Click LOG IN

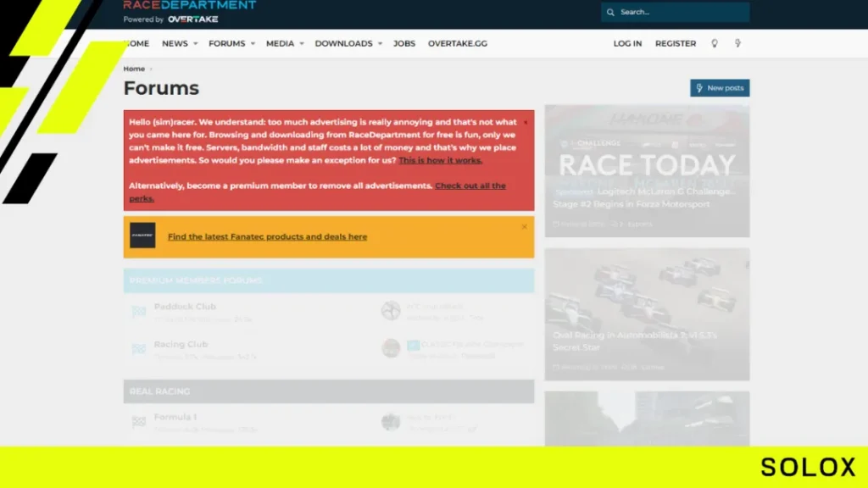(628, 43)
